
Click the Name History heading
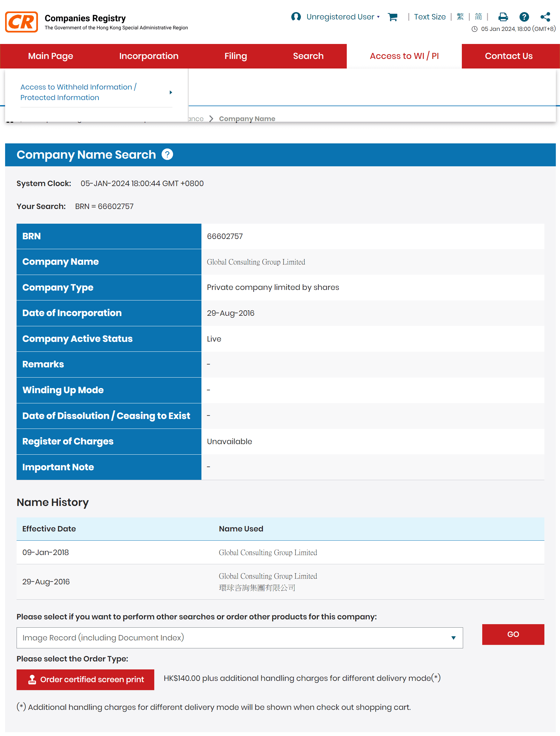(53, 502)
